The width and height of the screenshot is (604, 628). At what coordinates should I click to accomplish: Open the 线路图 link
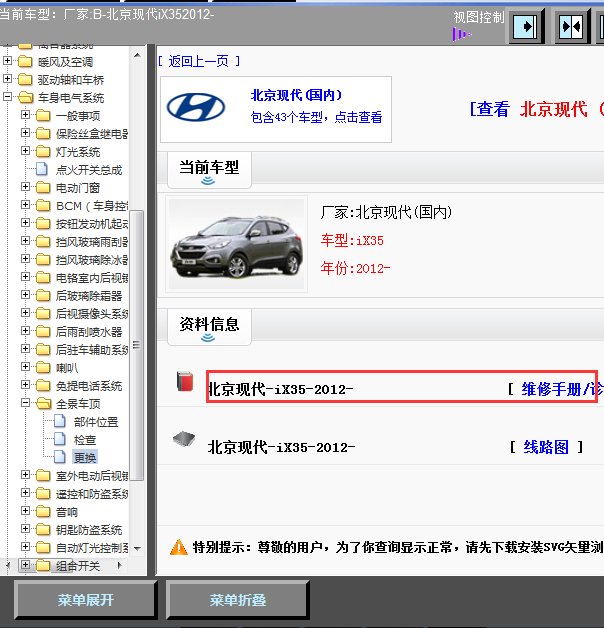pos(546,447)
